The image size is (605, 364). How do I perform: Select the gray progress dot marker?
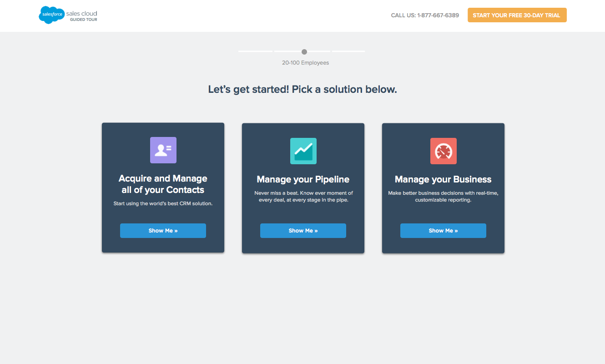click(304, 52)
